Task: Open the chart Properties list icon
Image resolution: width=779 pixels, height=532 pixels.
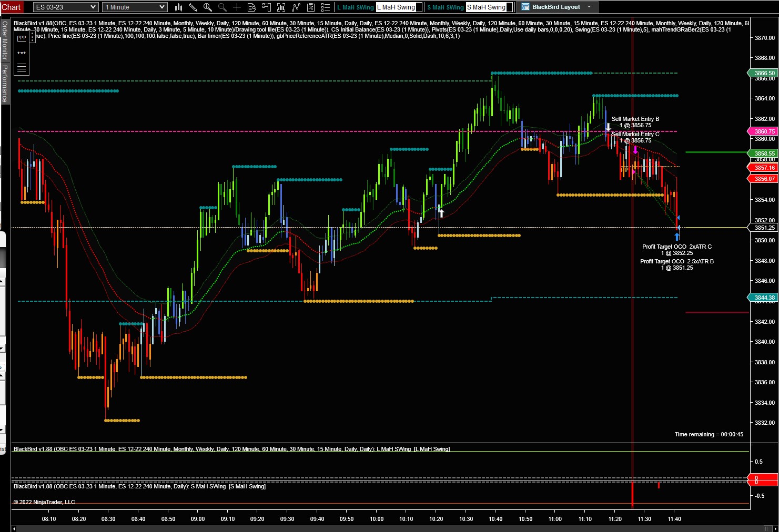Action: [326, 7]
